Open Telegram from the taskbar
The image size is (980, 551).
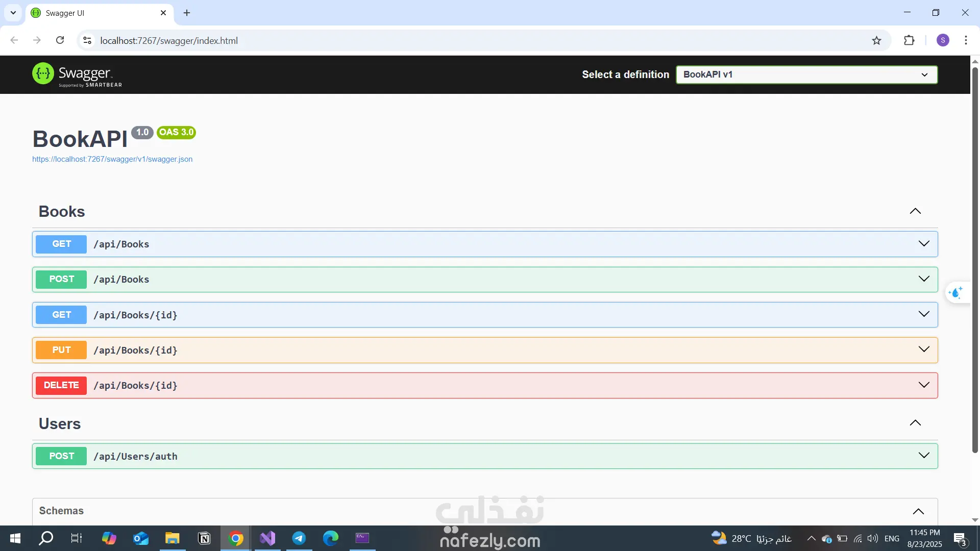[x=299, y=538]
